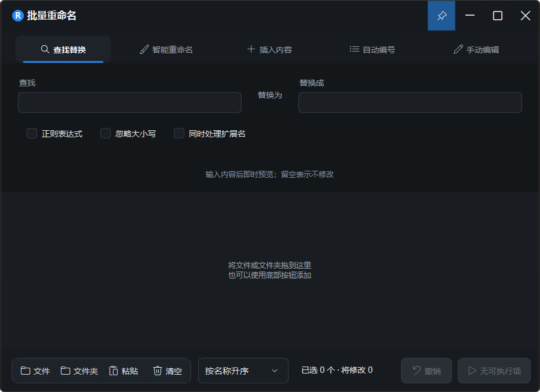The image size is (540, 392).
Task: Check the 同时处理扩展名 option
Action: point(178,133)
